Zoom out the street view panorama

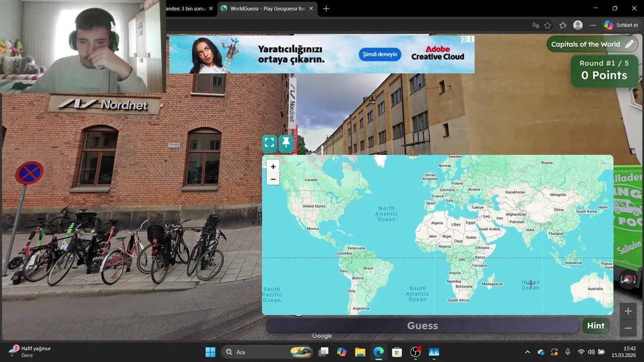coord(628,328)
